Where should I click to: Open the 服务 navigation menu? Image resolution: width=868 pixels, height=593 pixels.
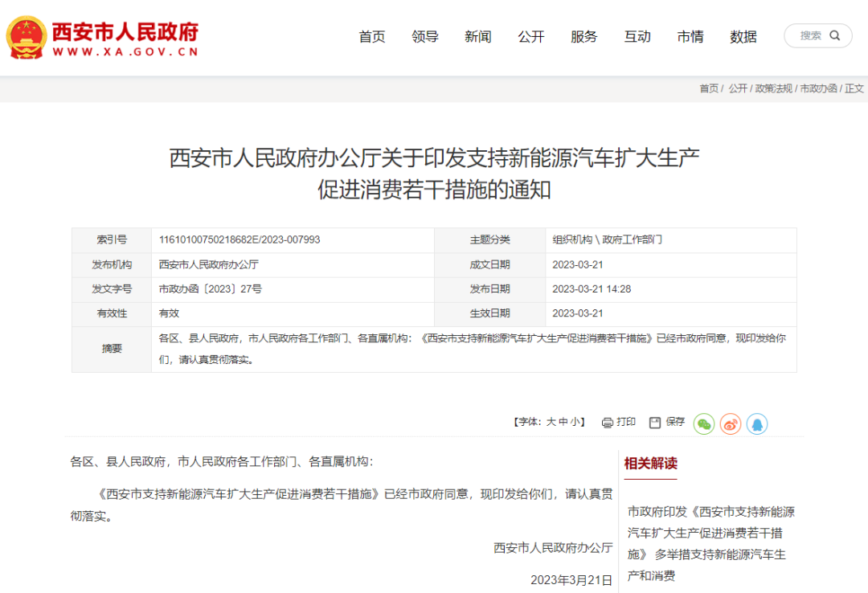(584, 36)
